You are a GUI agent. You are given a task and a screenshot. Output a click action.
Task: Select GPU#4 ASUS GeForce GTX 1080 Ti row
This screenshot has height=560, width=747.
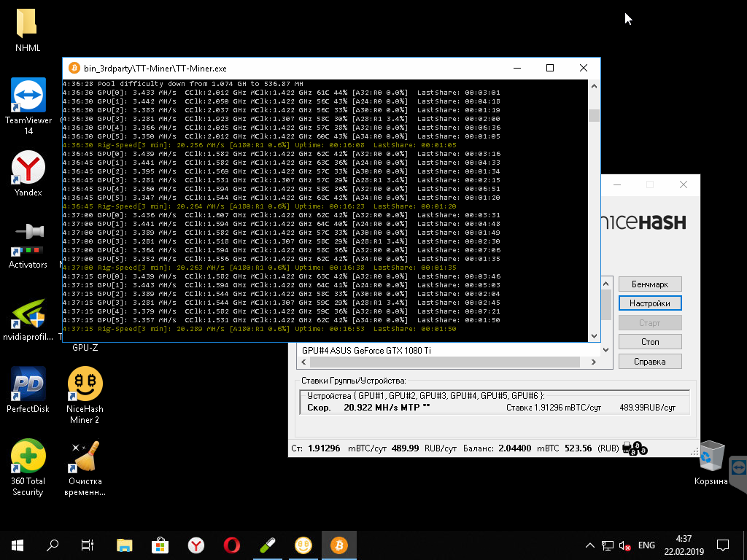coord(449,351)
